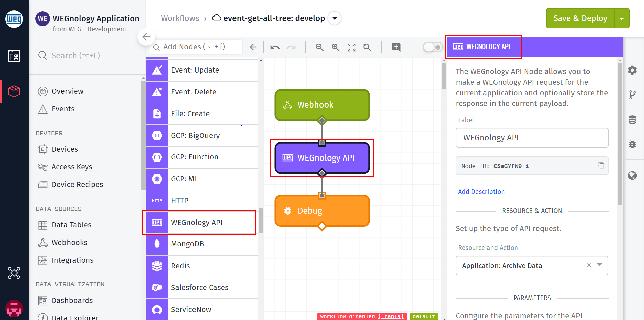
Task: Choose GCP: ML node from palette
Action: point(202,179)
